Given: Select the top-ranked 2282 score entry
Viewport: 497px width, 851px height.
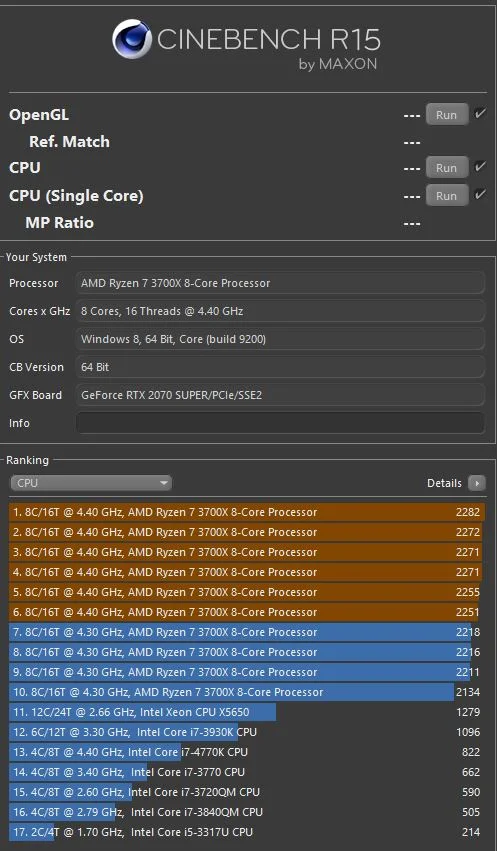Looking at the screenshot, I should [247, 512].
